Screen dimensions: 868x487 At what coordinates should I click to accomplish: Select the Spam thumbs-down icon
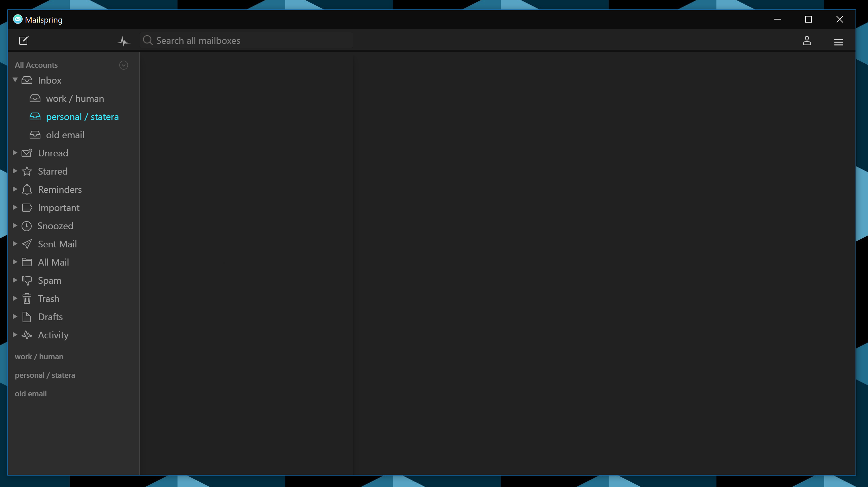pos(27,280)
